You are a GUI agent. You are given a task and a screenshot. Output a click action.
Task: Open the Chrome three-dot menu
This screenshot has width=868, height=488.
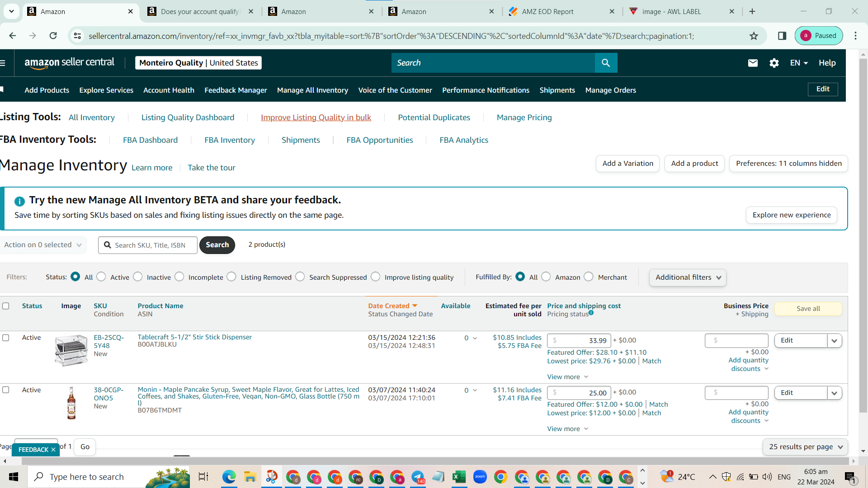tap(855, 36)
